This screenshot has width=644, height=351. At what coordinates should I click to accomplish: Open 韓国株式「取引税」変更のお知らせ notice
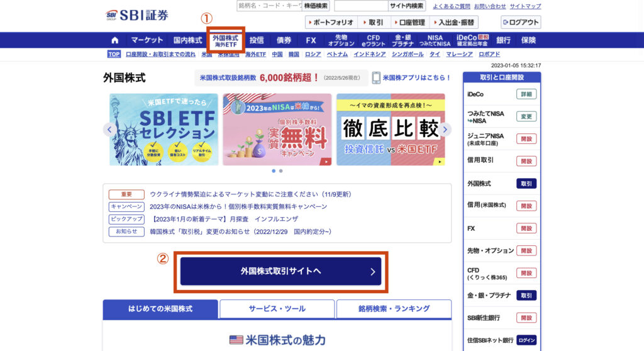coord(241,232)
